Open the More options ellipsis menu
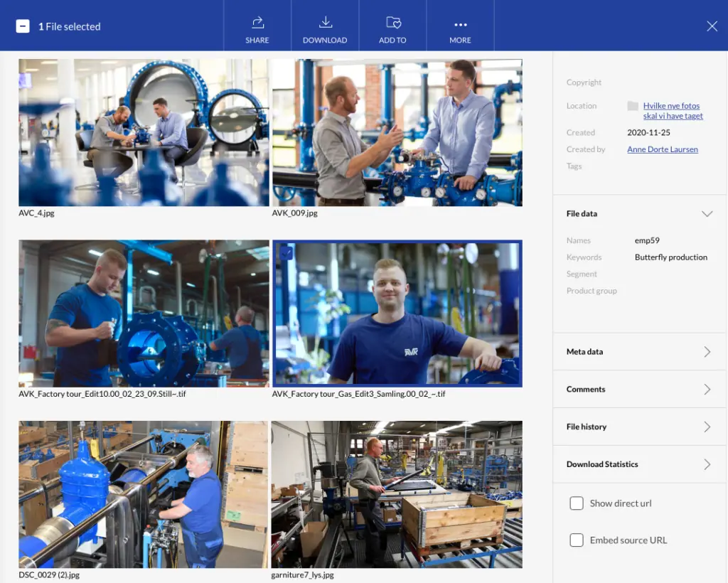The height and width of the screenshot is (583, 728). coord(461,25)
